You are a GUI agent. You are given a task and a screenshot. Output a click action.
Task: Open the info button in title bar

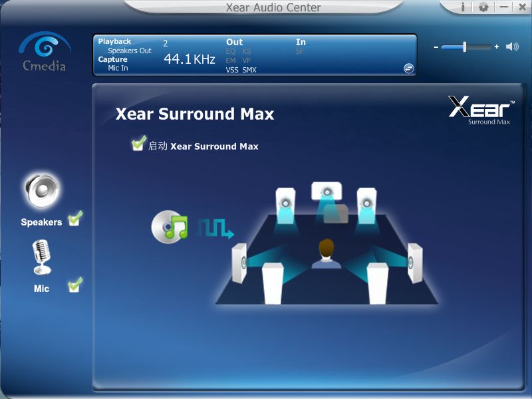point(463,7)
